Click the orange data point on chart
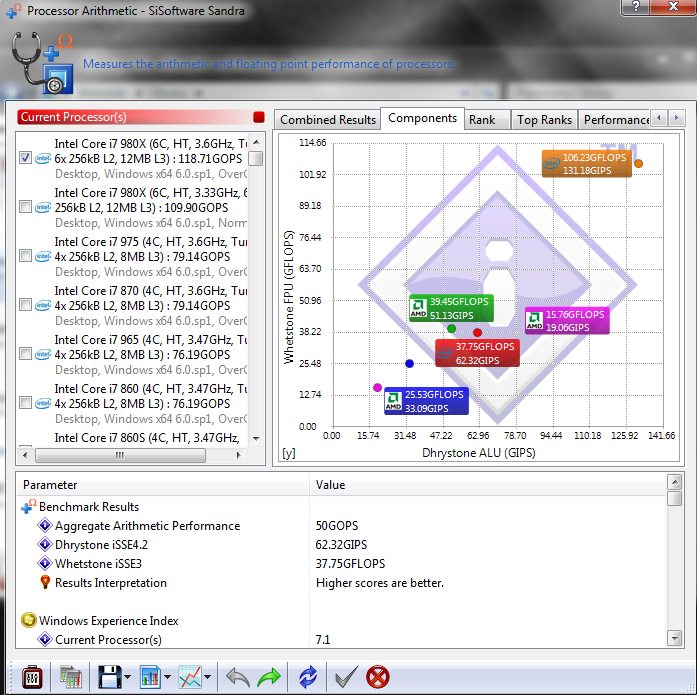This screenshot has height=695, width=697. pos(638,164)
